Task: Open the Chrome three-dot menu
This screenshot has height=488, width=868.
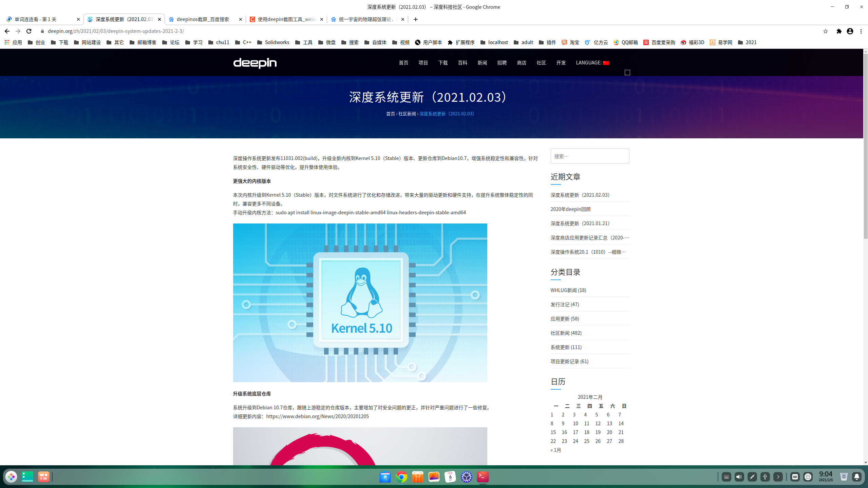Action: click(x=861, y=31)
